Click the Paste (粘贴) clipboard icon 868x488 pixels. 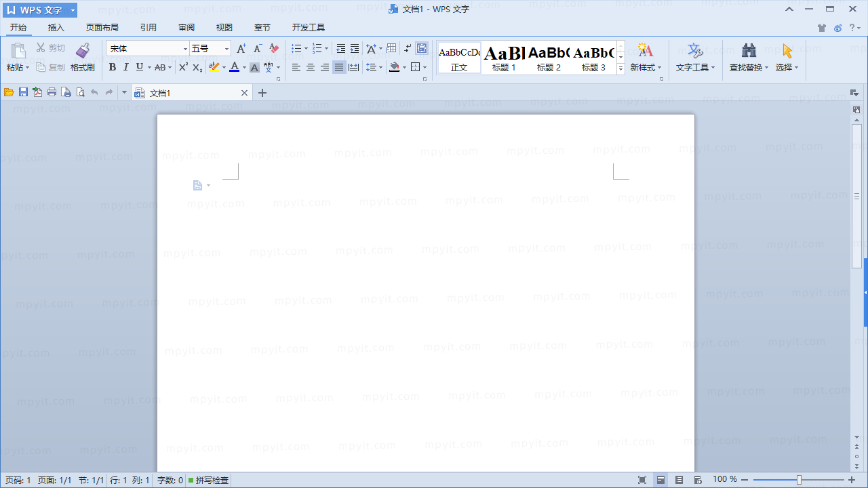point(18,51)
